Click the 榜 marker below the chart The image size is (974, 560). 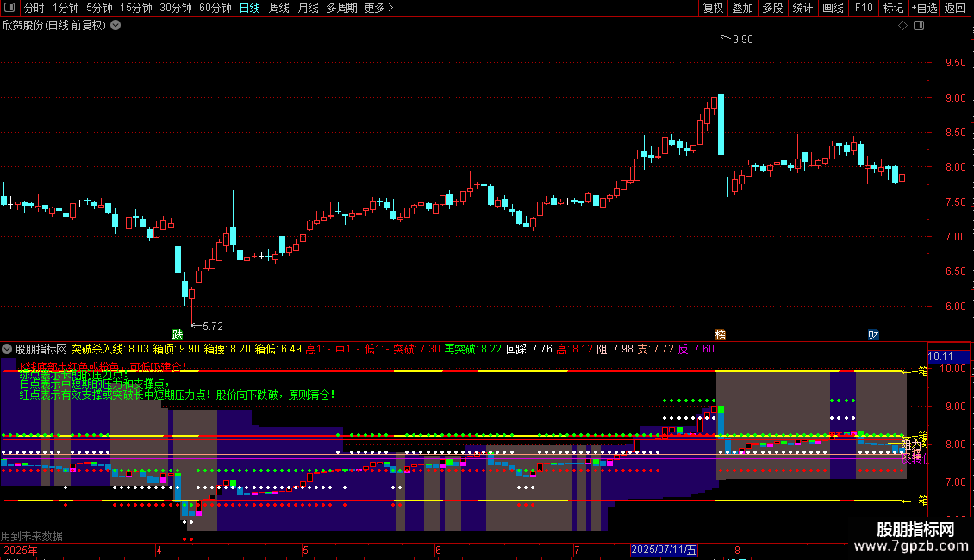point(720,334)
